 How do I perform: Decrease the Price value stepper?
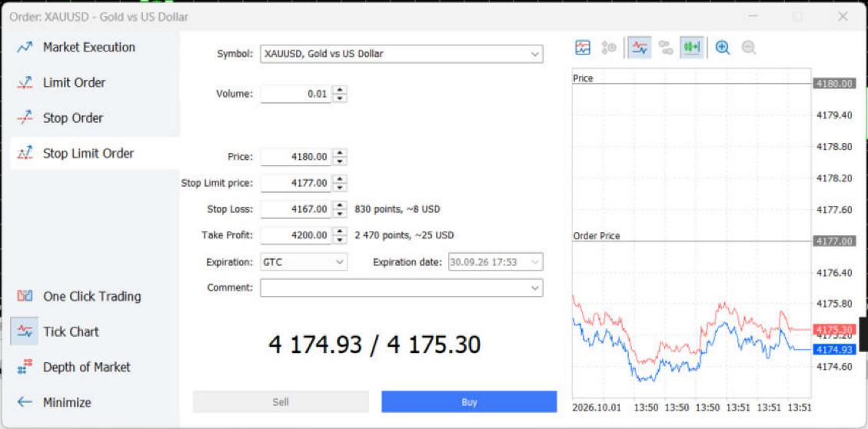point(340,161)
